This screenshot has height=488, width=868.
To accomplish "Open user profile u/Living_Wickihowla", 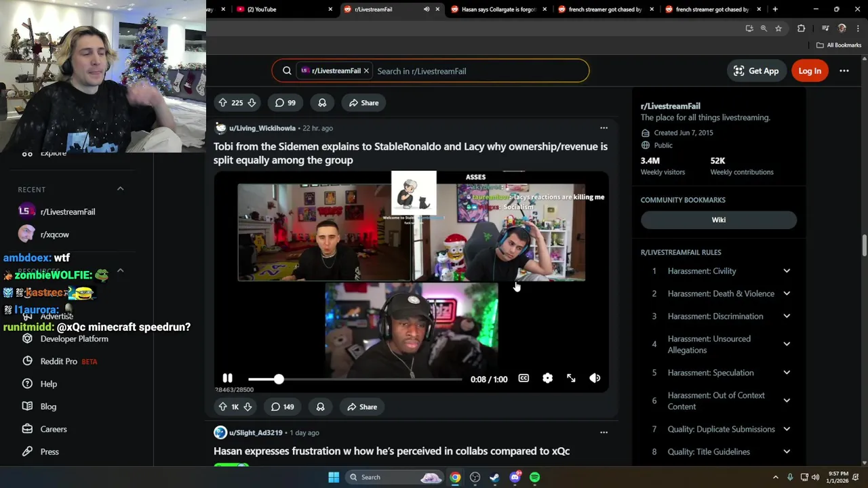I will [x=262, y=128].
